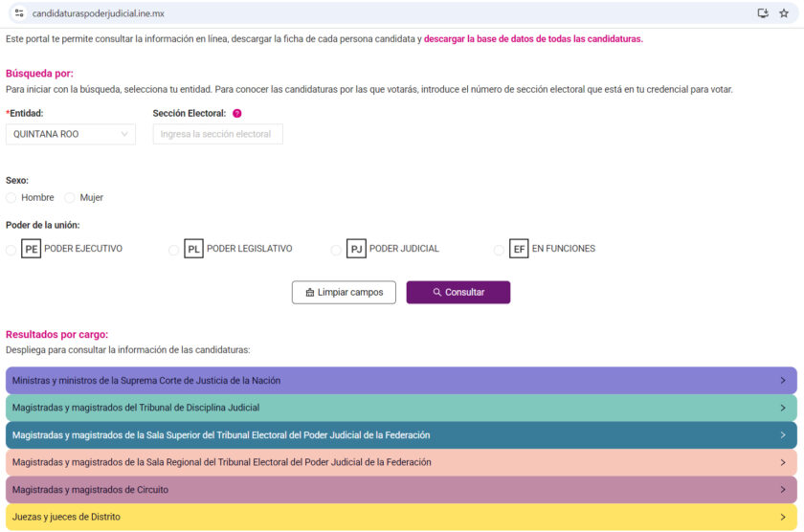Click the PE Poder Ejecutivo badge icon
The width and height of the screenshot is (804, 532).
pyautogui.click(x=31, y=249)
